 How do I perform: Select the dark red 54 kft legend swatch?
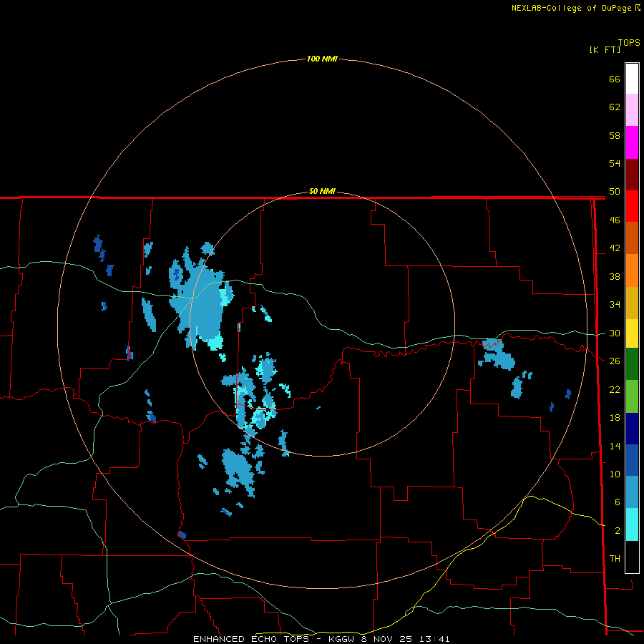[632, 175]
